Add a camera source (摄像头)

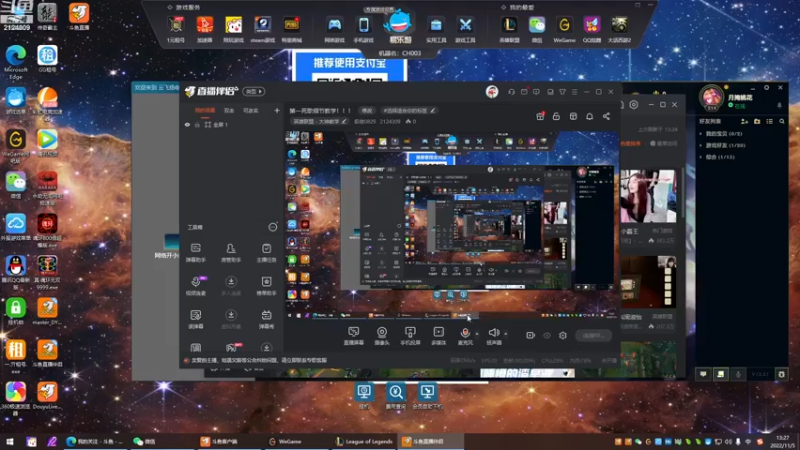point(382,336)
